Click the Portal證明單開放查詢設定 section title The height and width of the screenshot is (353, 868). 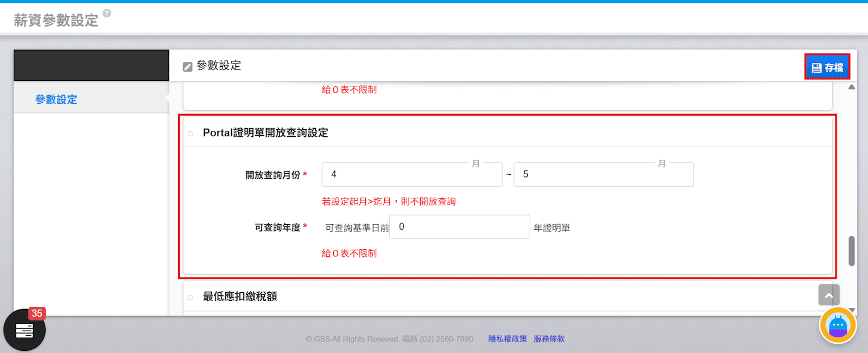(265, 133)
